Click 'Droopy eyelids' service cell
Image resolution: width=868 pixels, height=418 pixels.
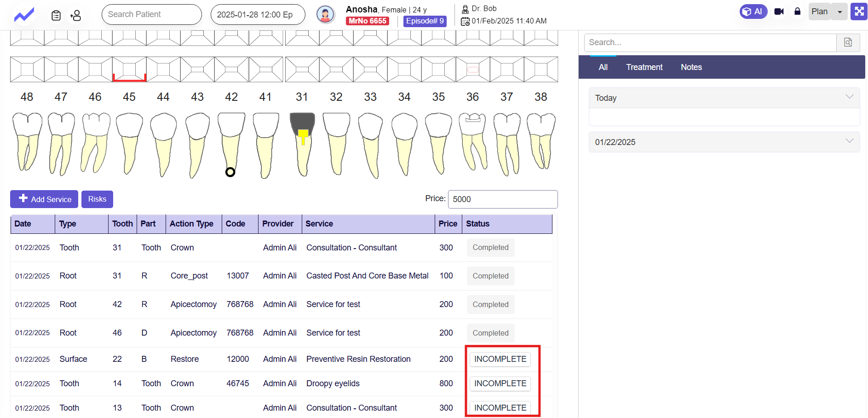point(333,383)
